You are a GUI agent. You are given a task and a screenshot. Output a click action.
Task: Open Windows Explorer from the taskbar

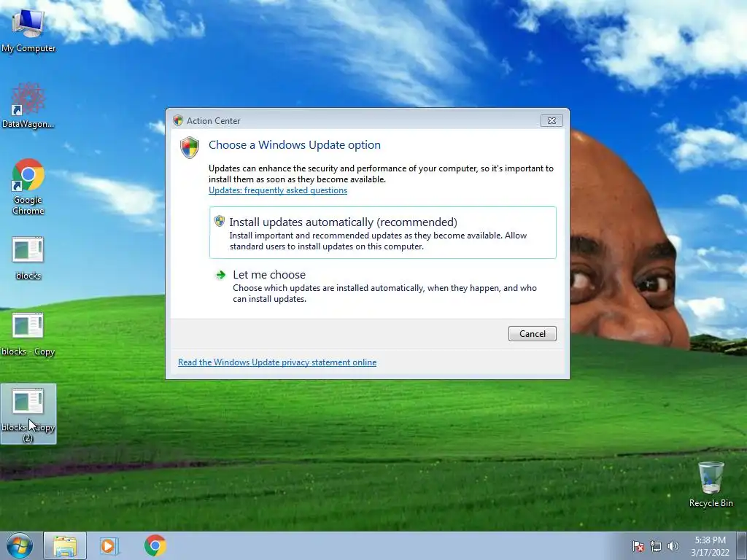click(x=65, y=546)
